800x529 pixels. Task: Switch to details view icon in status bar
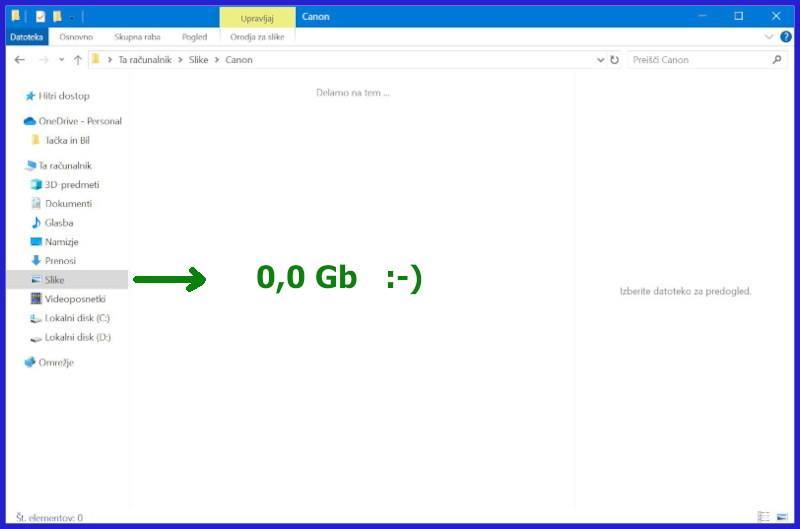tap(763, 516)
